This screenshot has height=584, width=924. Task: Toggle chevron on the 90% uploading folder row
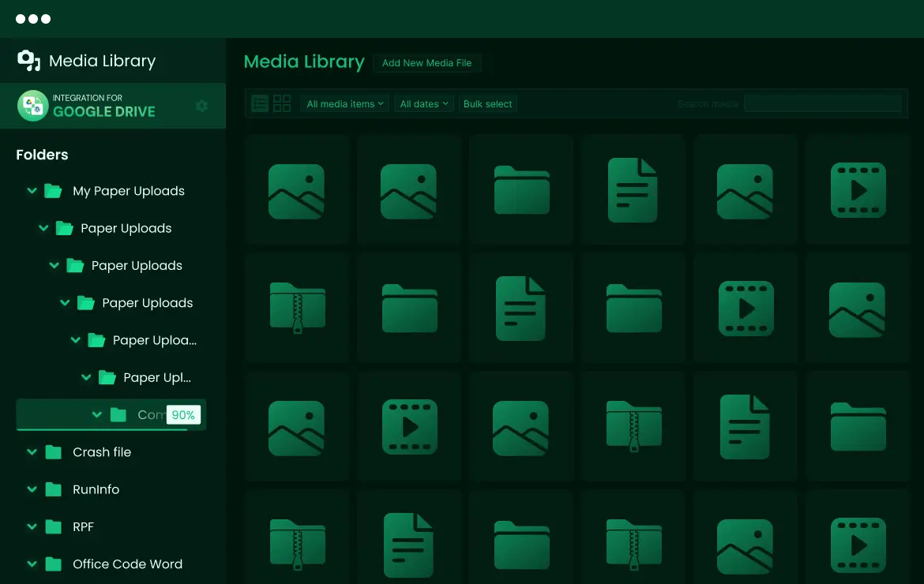pyautogui.click(x=97, y=415)
